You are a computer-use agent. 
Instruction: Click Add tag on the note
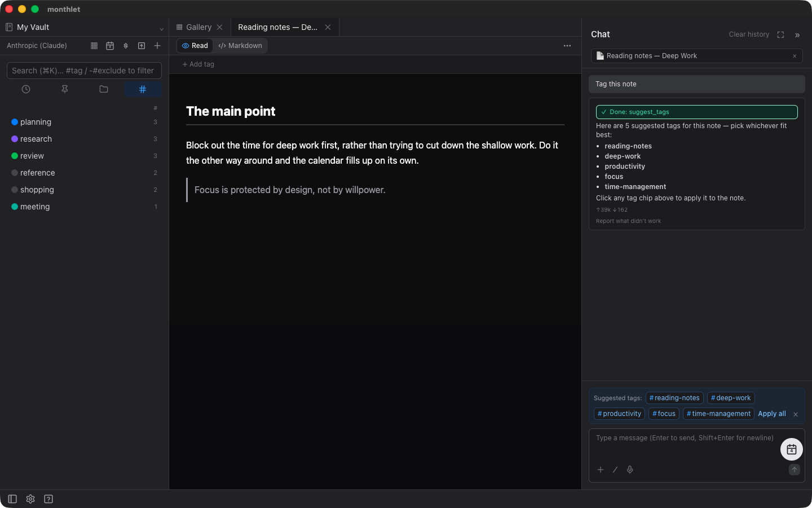coord(198,64)
